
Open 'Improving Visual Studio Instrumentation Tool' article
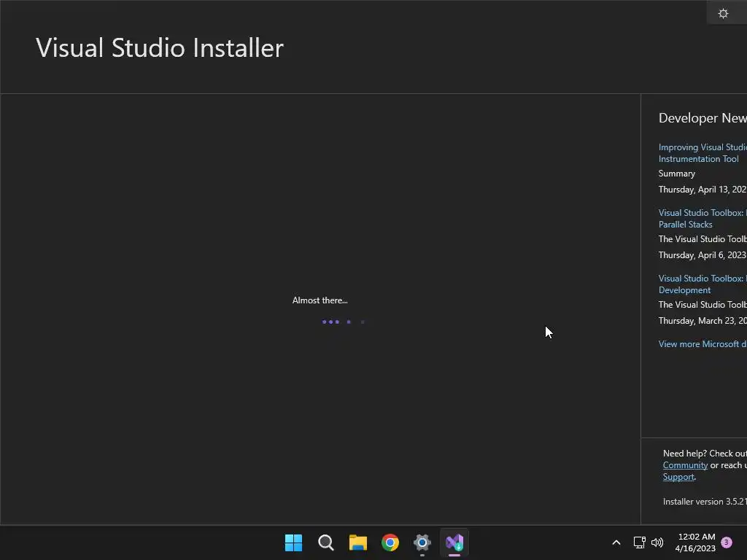pyautogui.click(x=703, y=153)
